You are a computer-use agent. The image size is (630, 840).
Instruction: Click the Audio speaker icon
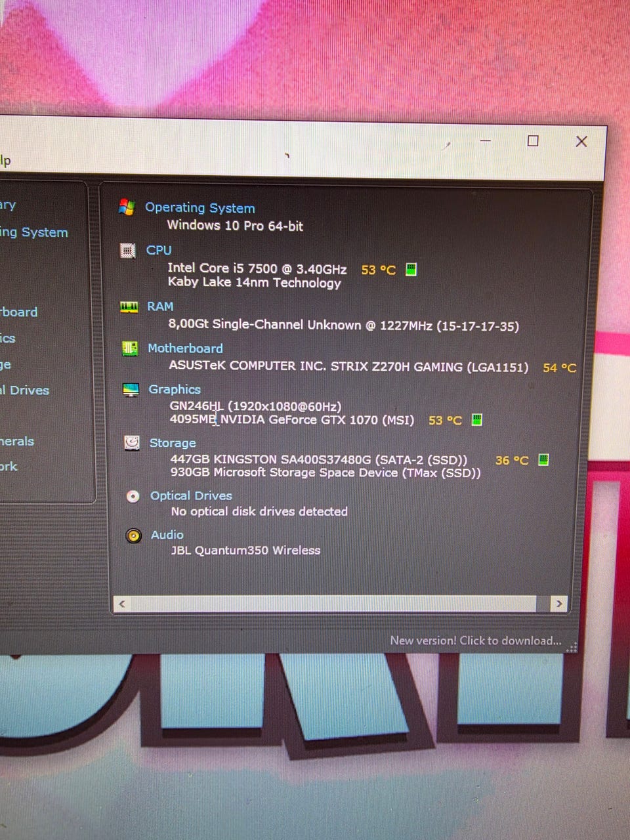click(x=133, y=535)
